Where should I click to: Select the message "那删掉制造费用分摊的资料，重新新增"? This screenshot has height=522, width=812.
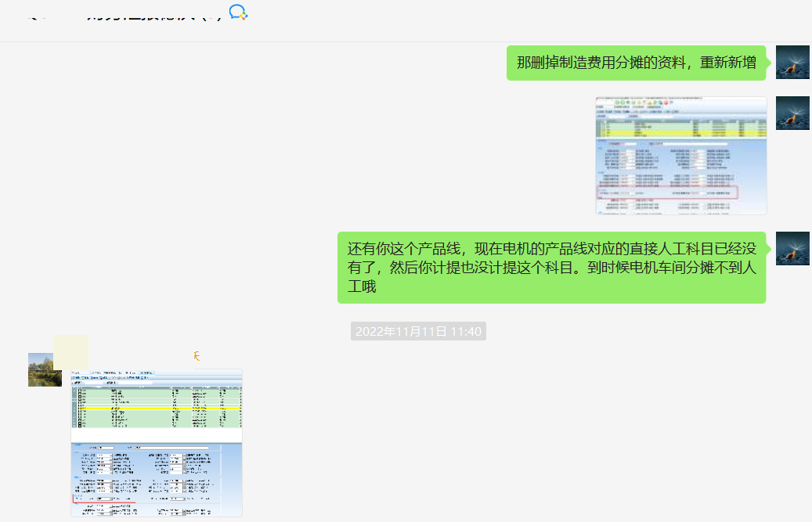(635, 63)
